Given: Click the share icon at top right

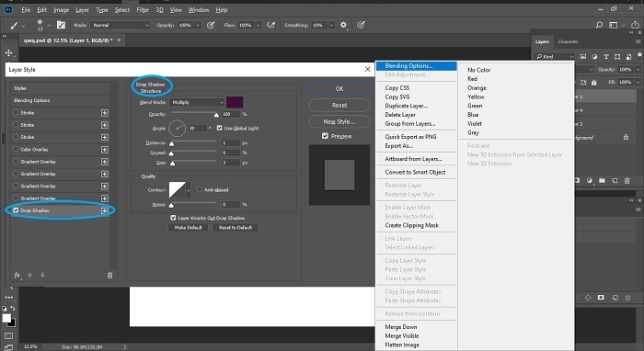Looking at the screenshot, I should pyautogui.click(x=635, y=25).
